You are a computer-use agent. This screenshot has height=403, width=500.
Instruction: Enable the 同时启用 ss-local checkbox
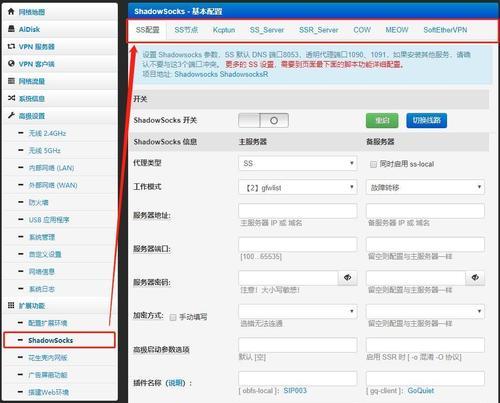tap(373, 164)
